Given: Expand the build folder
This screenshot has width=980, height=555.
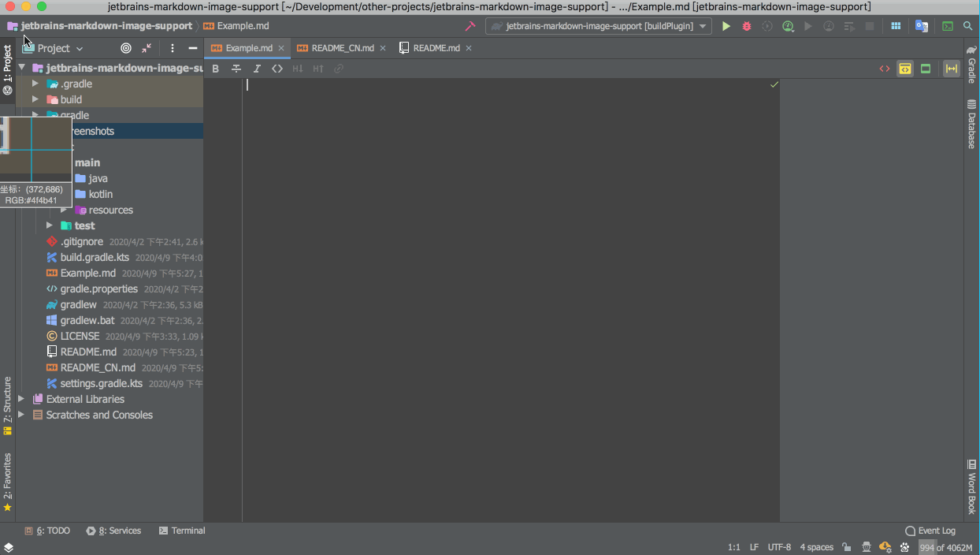Looking at the screenshot, I should pyautogui.click(x=35, y=99).
